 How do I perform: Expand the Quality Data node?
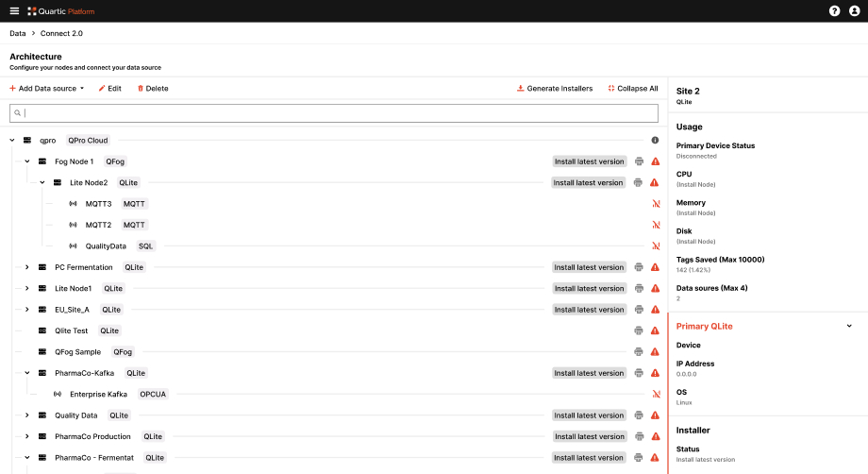[x=27, y=415]
